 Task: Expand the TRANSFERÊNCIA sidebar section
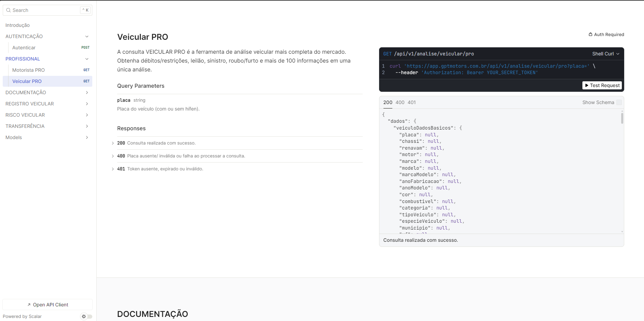47,126
